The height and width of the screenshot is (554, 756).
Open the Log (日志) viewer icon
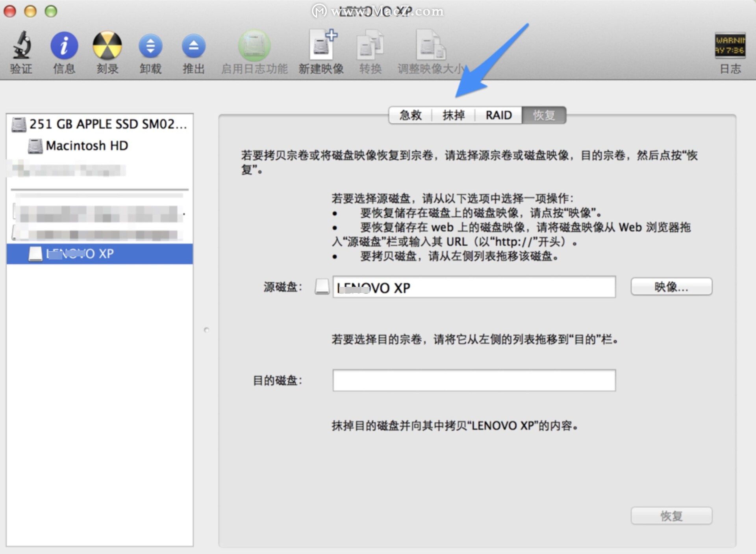(x=730, y=45)
